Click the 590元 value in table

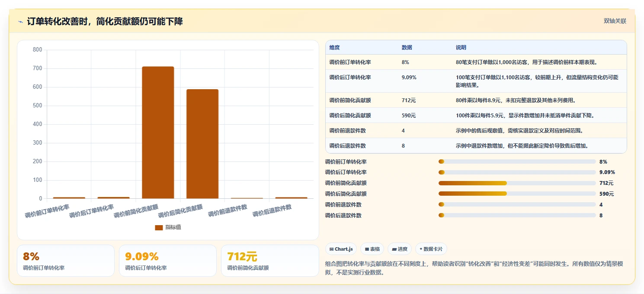[408, 116]
